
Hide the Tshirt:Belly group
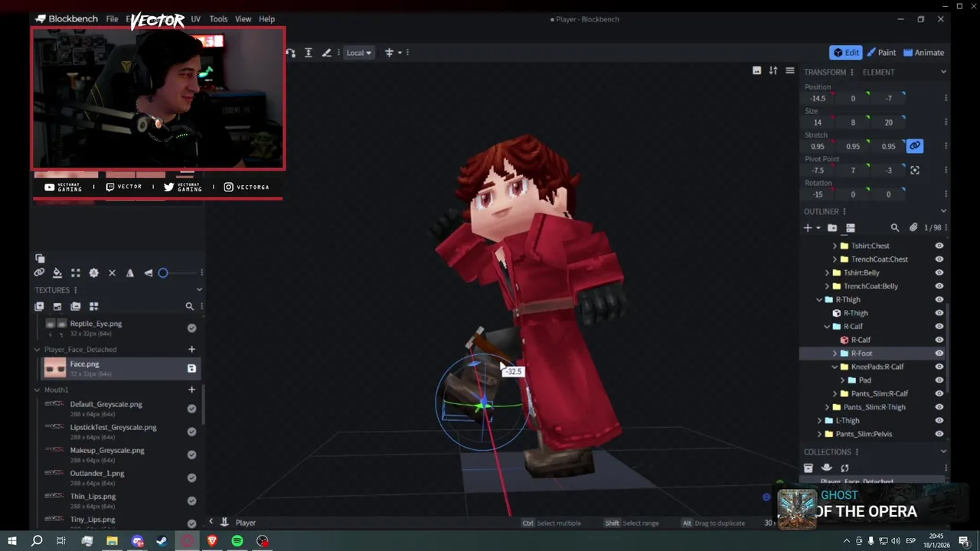tap(939, 272)
